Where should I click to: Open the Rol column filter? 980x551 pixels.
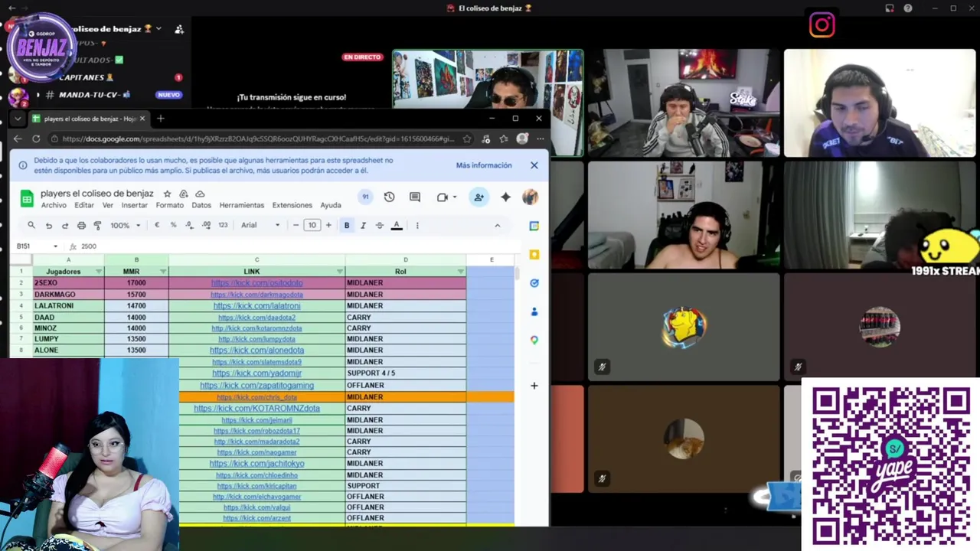[x=461, y=272]
